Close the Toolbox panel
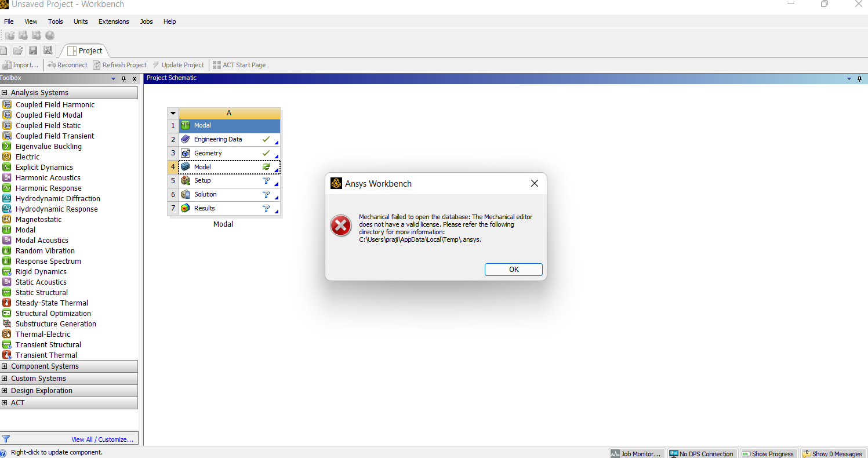 tap(135, 79)
